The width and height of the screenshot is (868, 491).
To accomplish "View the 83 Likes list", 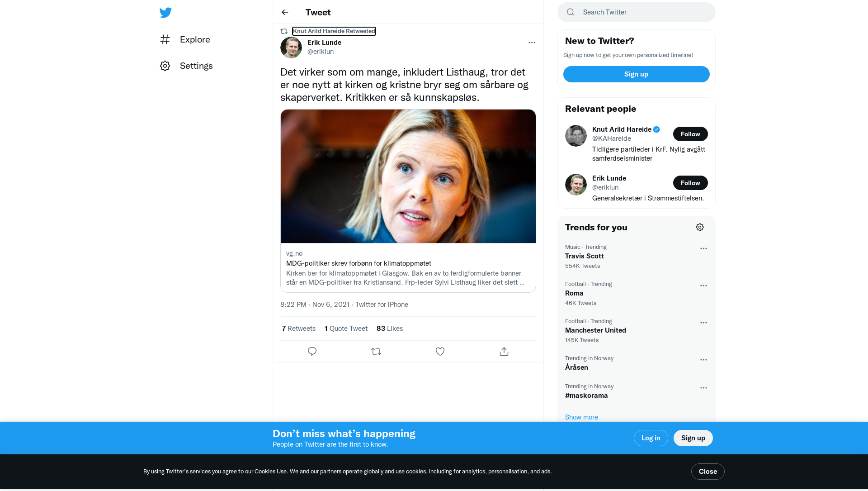I will point(390,329).
